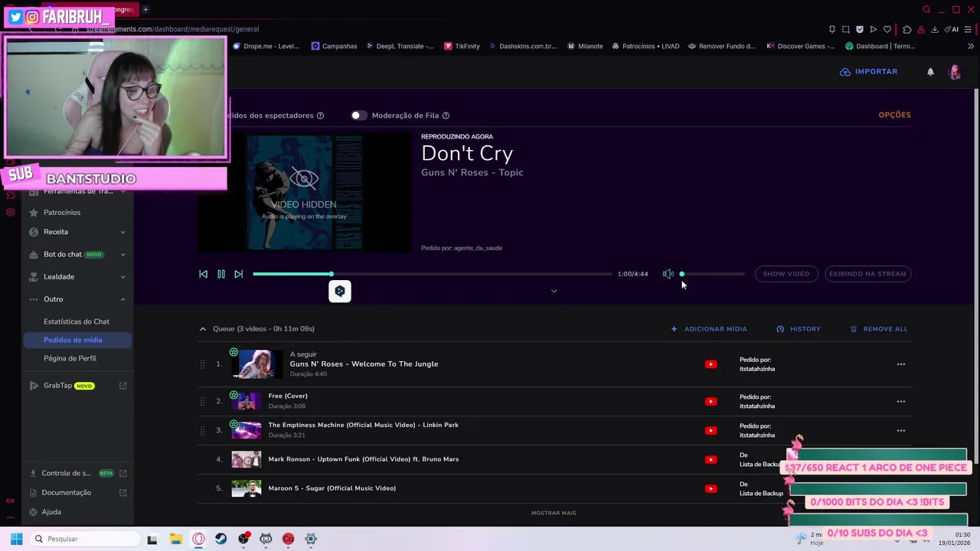Expand the player details chevron below progress bar
The image size is (980, 551).
point(554,291)
